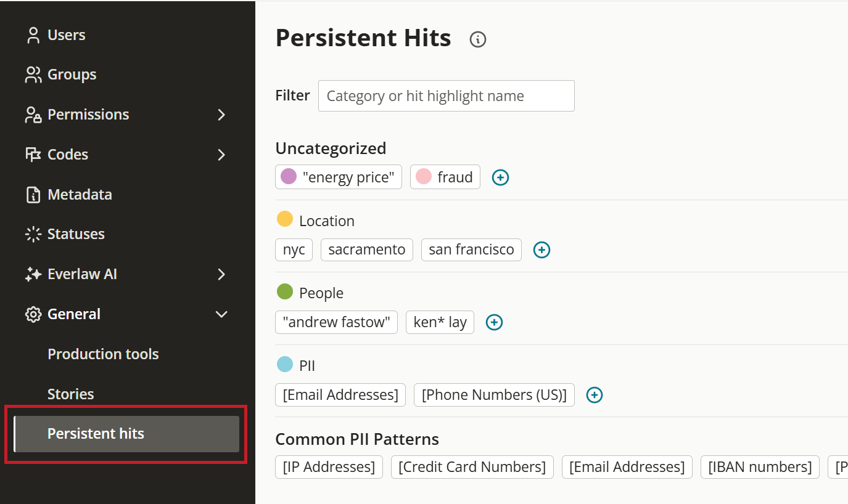Click the Codes label in sidebar
The height and width of the screenshot is (504, 848).
[68, 155]
